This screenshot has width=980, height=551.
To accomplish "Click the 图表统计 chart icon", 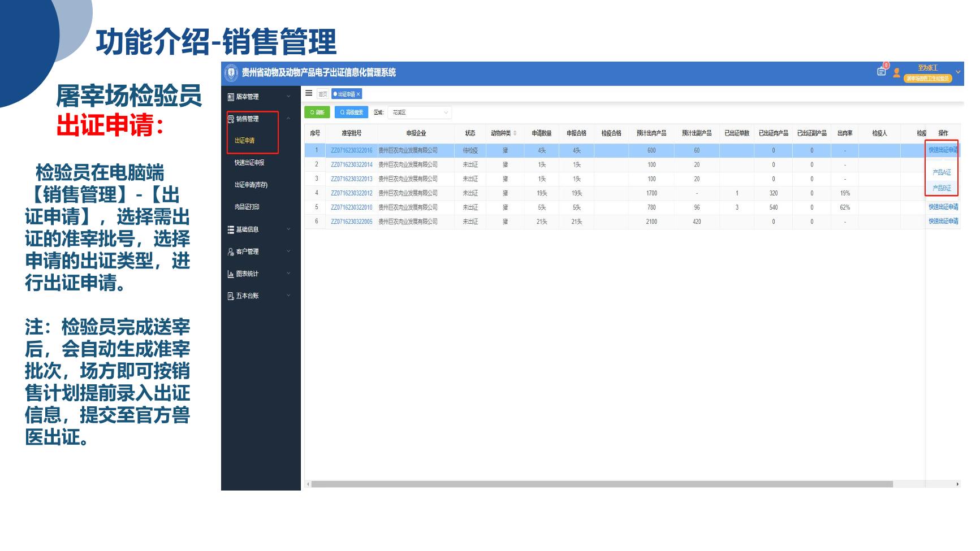I will tap(231, 274).
